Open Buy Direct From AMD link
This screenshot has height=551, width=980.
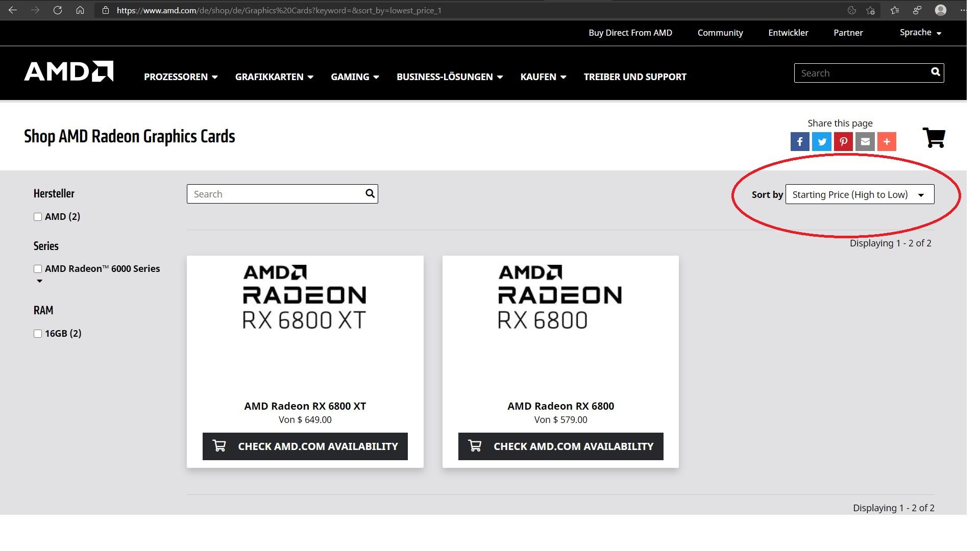[x=630, y=33]
